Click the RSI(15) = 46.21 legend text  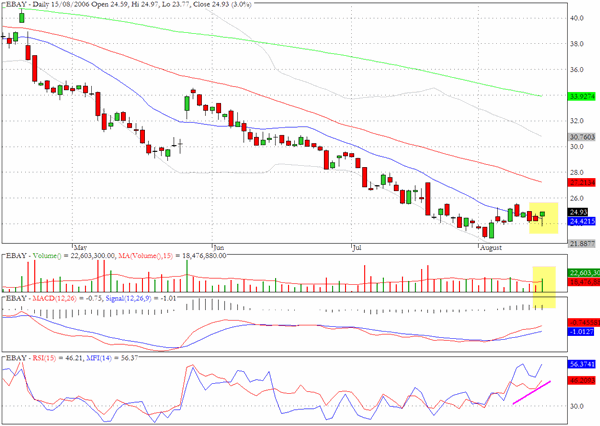click(x=57, y=358)
